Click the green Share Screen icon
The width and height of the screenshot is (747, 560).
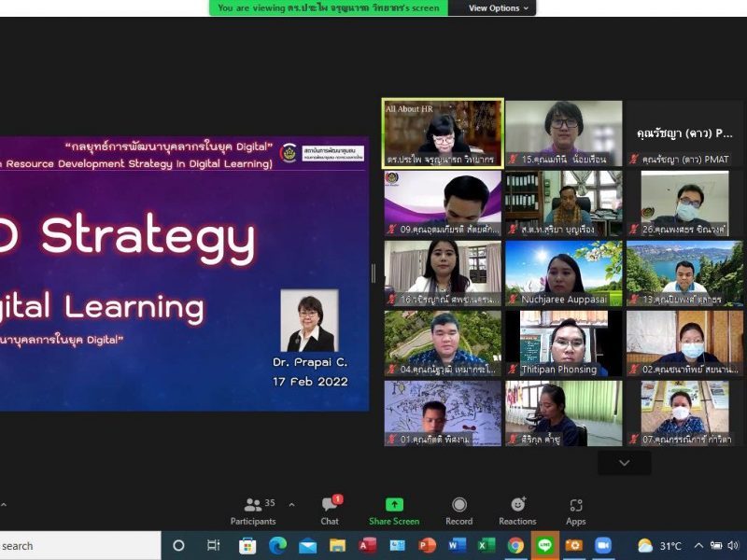click(394, 505)
